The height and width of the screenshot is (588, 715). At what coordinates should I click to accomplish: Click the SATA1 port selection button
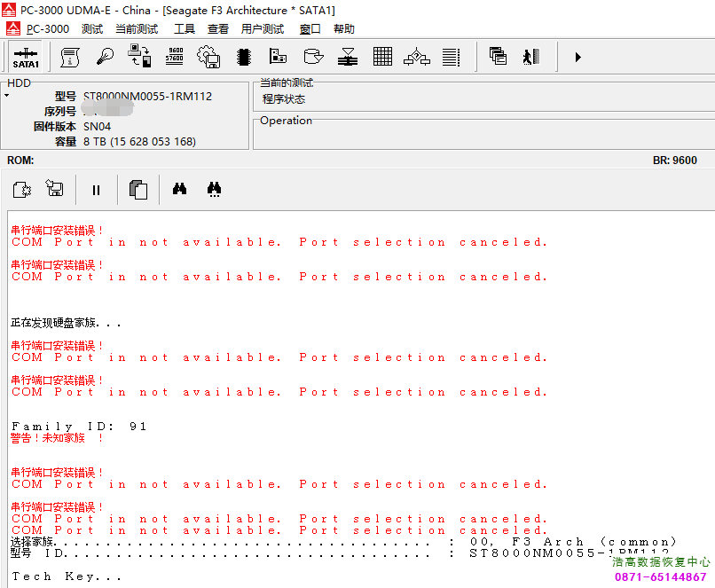point(26,58)
